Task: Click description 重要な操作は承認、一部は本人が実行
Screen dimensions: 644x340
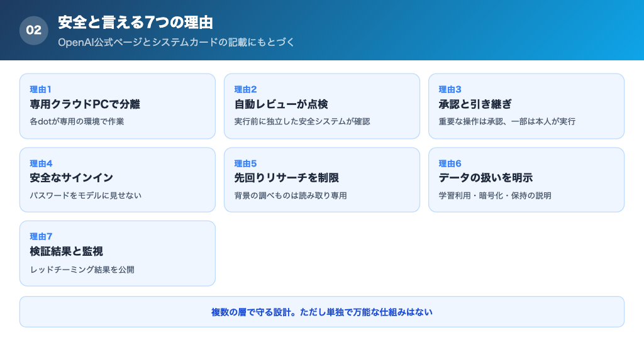Action: (507, 121)
